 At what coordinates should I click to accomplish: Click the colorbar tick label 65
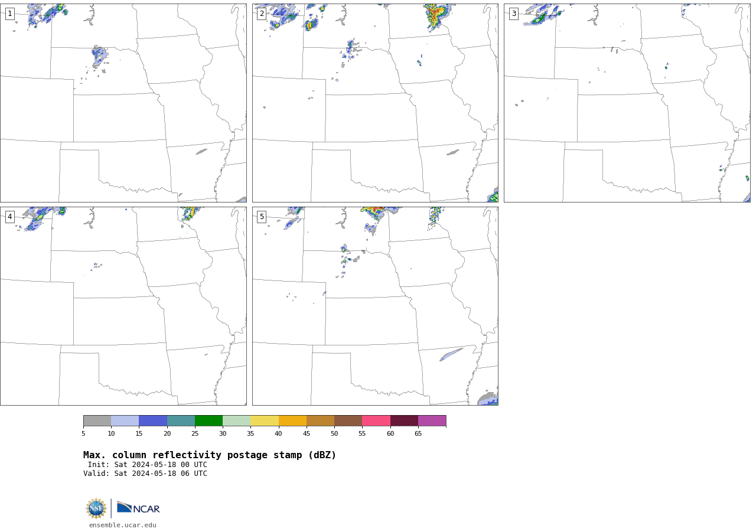418,433
